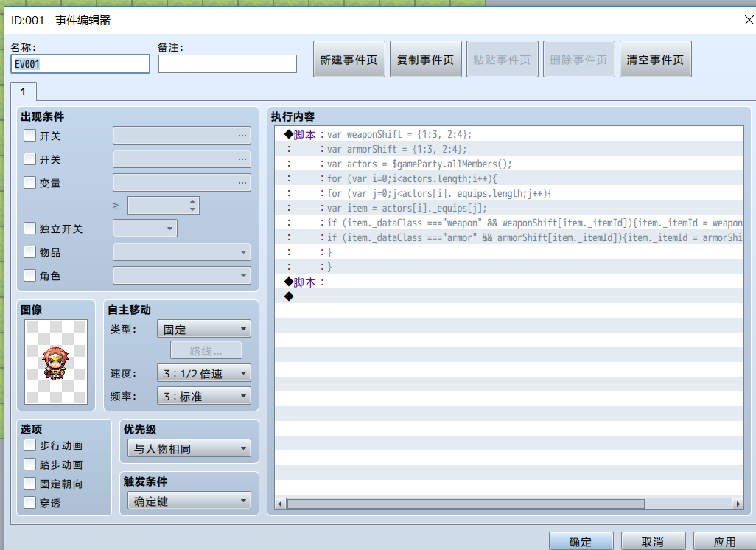The image size is (756, 550).
Task: Click the horizontal scrollbar thumb of the script list
Action: pos(466,504)
